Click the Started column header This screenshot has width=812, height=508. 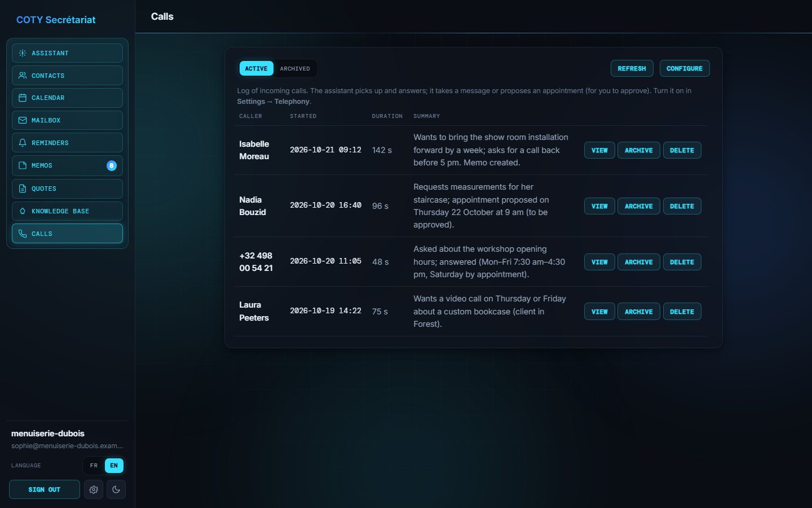tap(303, 116)
